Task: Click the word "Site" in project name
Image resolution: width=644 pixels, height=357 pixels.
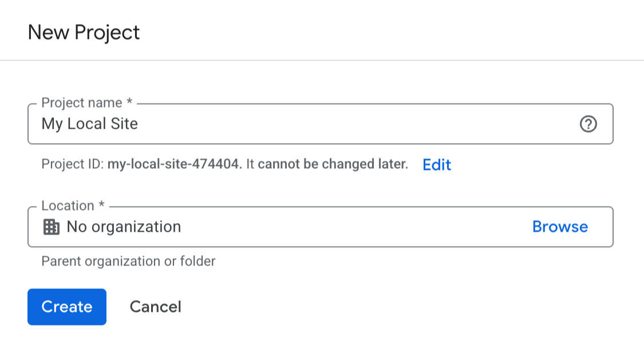Action: tap(124, 124)
